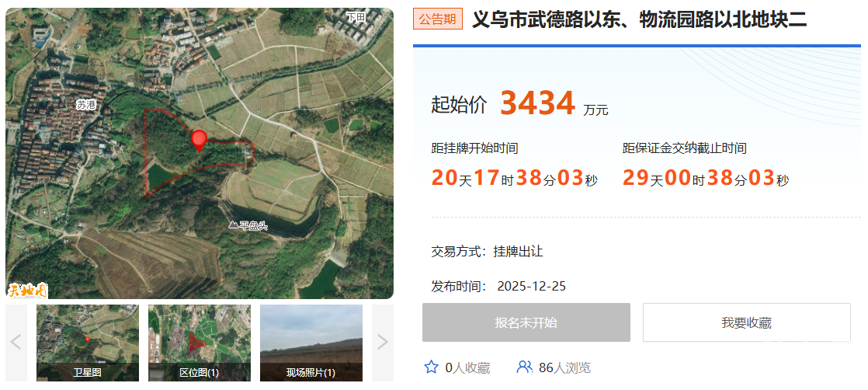The width and height of the screenshot is (868, 390).
Task: Show next thumbnails with right arrow
Action: [x=383, y=343]
